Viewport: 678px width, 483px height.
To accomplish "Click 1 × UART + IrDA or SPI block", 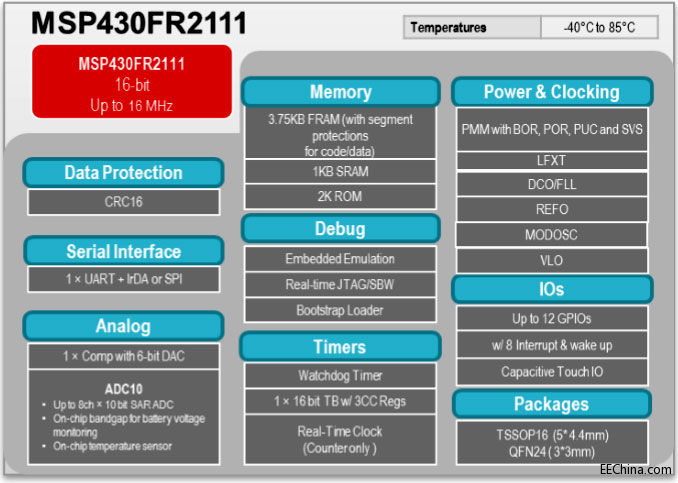I will point(124,279).
